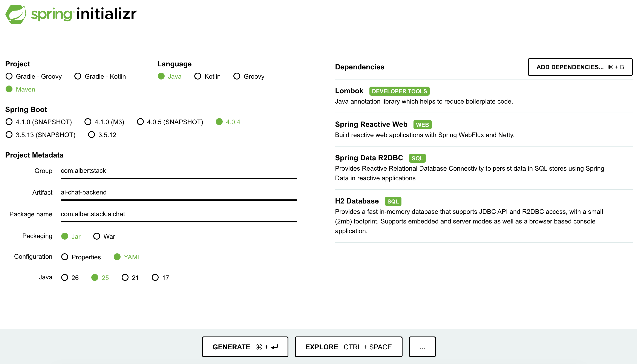Viewport: 637px width, 364px height.
Task: Click the Packaging label
Action: tap(37, 236)
